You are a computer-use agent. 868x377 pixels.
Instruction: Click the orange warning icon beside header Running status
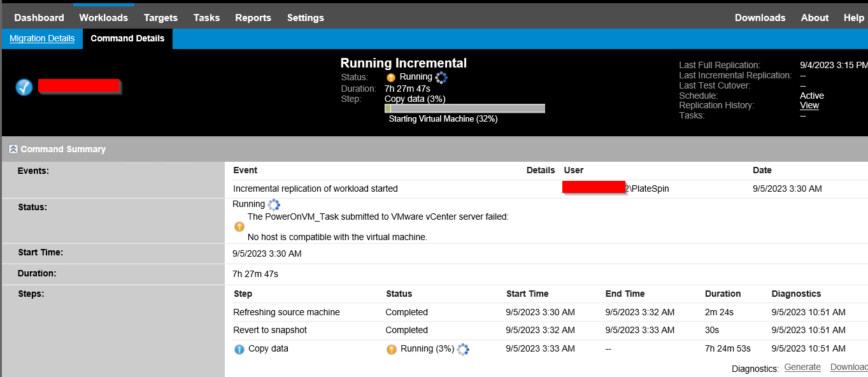click(391, 77)
